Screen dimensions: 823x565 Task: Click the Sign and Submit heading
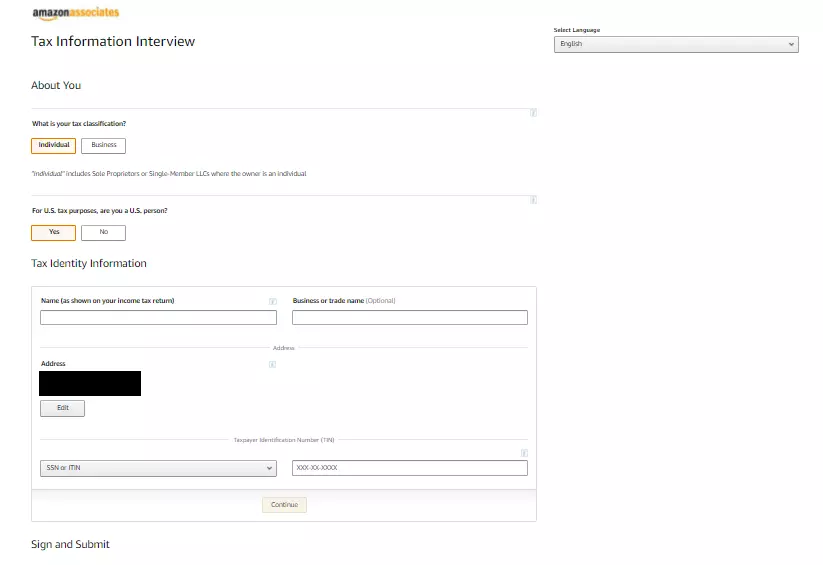(x=70, y=544)
